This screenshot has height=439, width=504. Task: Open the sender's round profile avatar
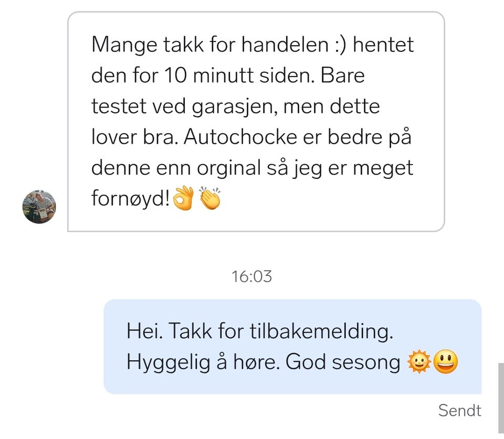[x=39, y=207]
